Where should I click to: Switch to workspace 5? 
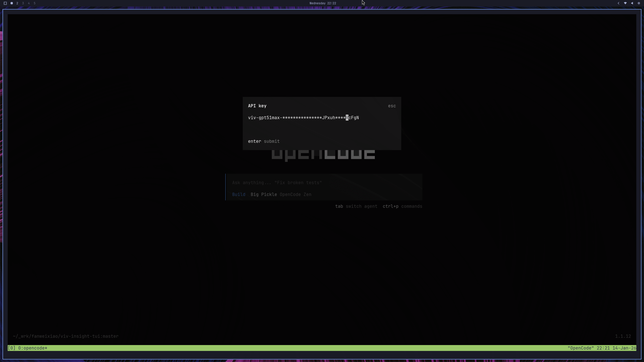tap(35, 3)
